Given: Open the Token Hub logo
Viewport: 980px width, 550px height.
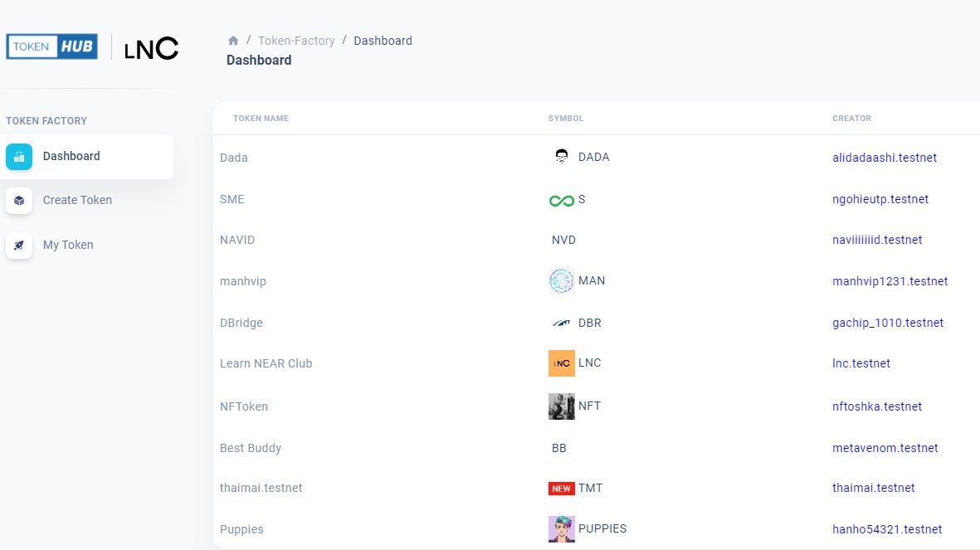Looking at the screenshot, I should tap(52, 46).
